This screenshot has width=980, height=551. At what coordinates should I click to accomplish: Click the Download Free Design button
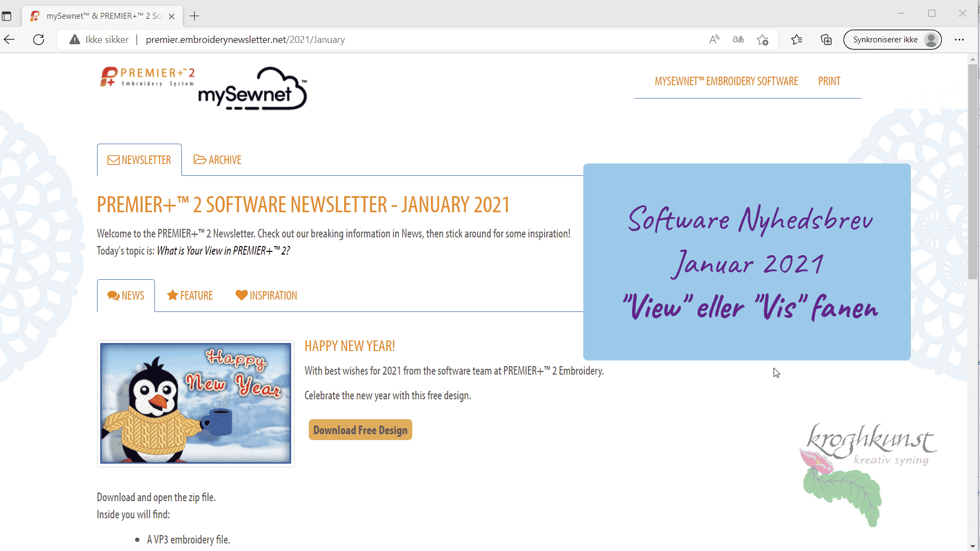coord(360,430)
